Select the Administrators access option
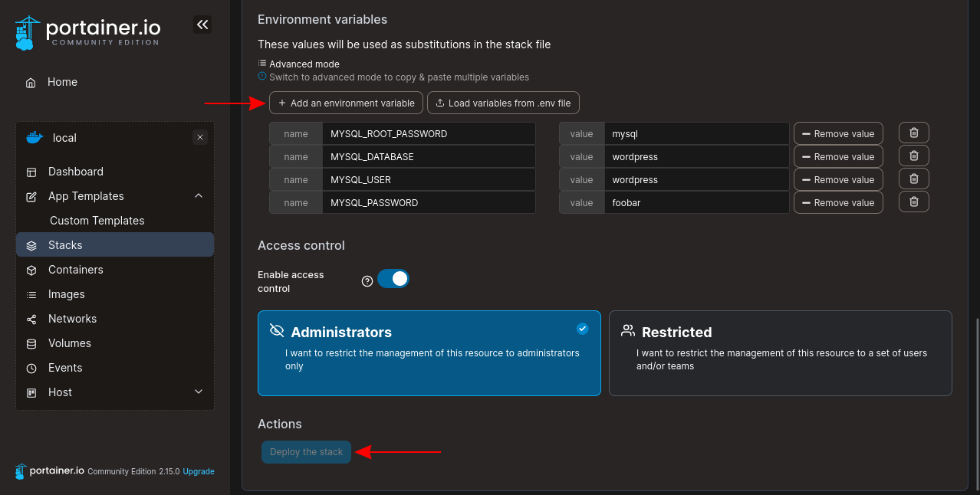980x495 pixels. (x=429, y=352)
